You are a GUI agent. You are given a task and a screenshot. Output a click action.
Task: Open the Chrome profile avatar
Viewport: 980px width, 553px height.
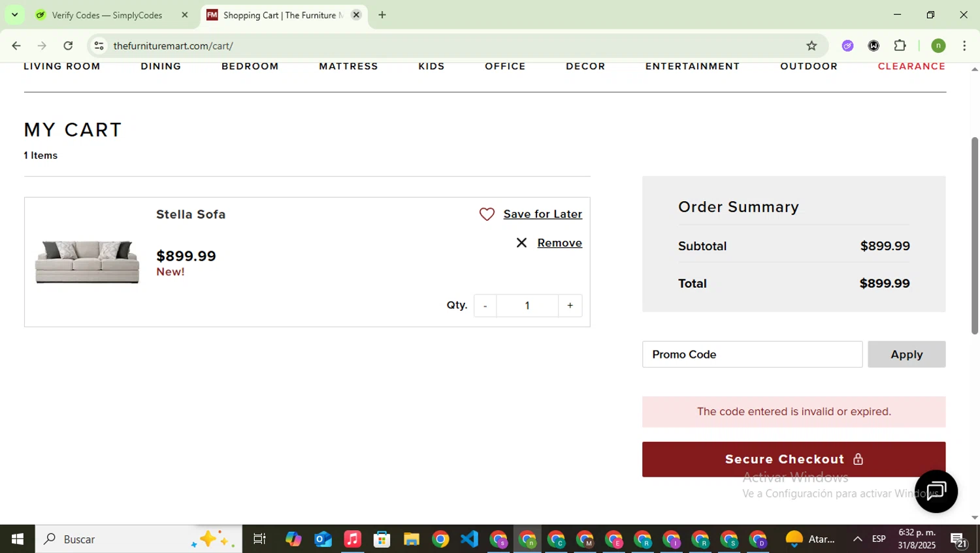click(938, 46)
